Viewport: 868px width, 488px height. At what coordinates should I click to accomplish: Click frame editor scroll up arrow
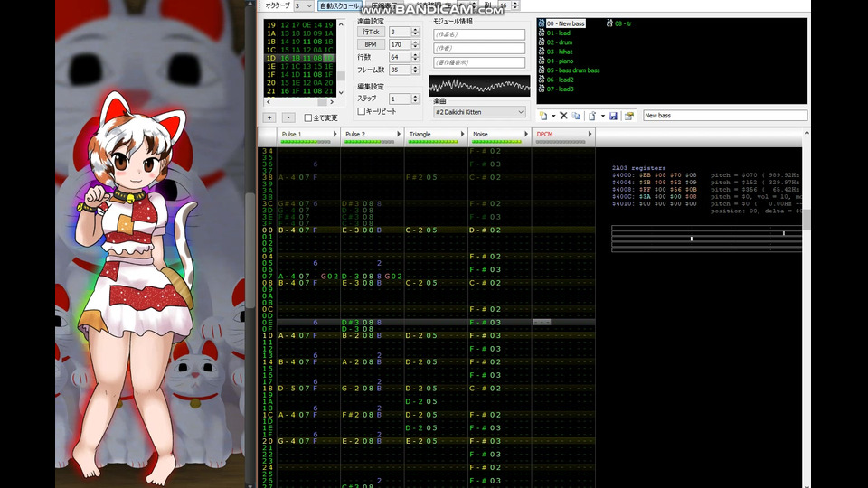(341, 24)
